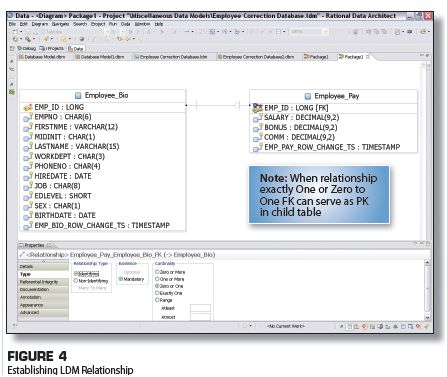Screen dimensions: 447x377
Task: Open the Referential Integrity properties section
Action: (43, 282)
